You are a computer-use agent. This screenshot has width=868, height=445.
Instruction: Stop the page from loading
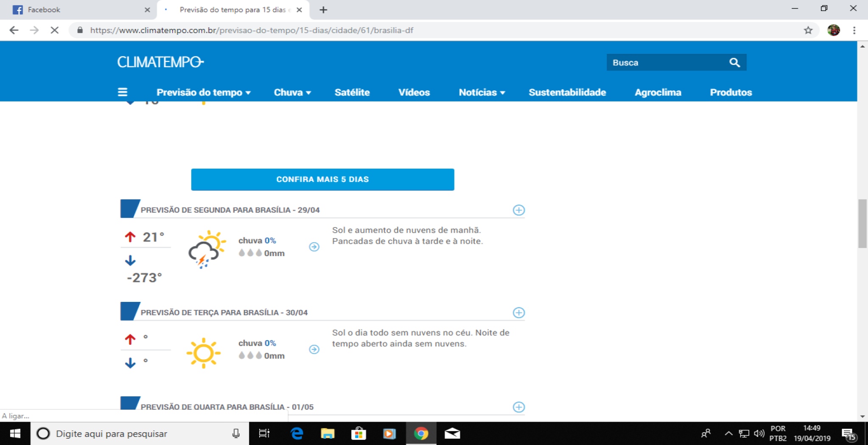tap(54, 30)
